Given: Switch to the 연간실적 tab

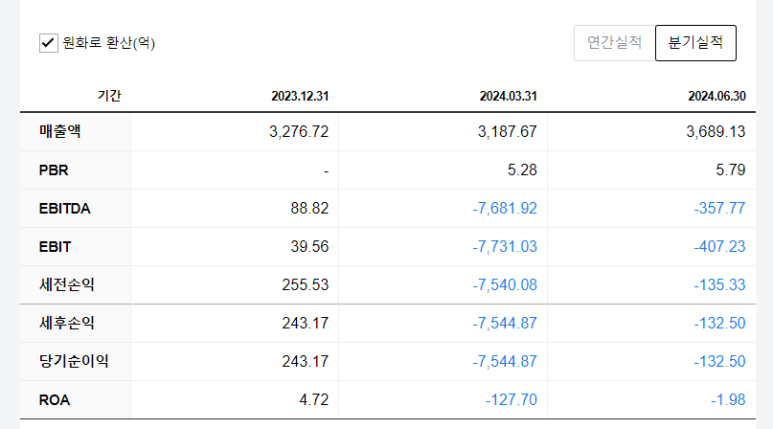Looking at the screenshot, I should [615, 43].
